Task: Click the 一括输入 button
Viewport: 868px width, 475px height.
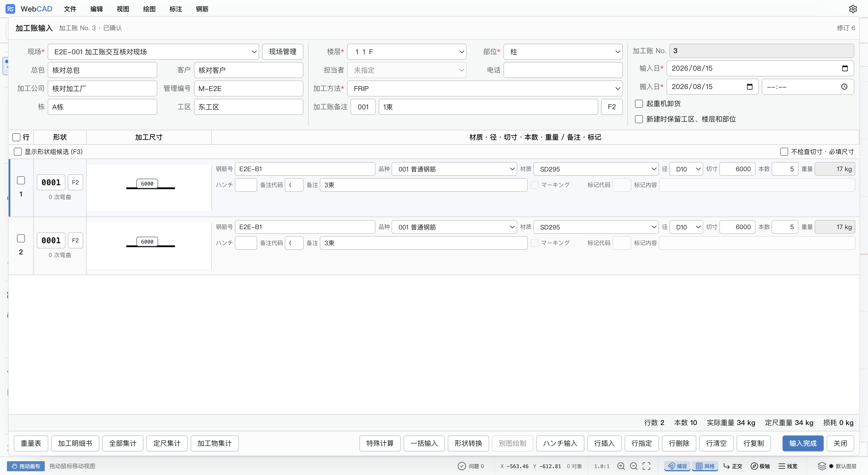Action: pos(424,443)
